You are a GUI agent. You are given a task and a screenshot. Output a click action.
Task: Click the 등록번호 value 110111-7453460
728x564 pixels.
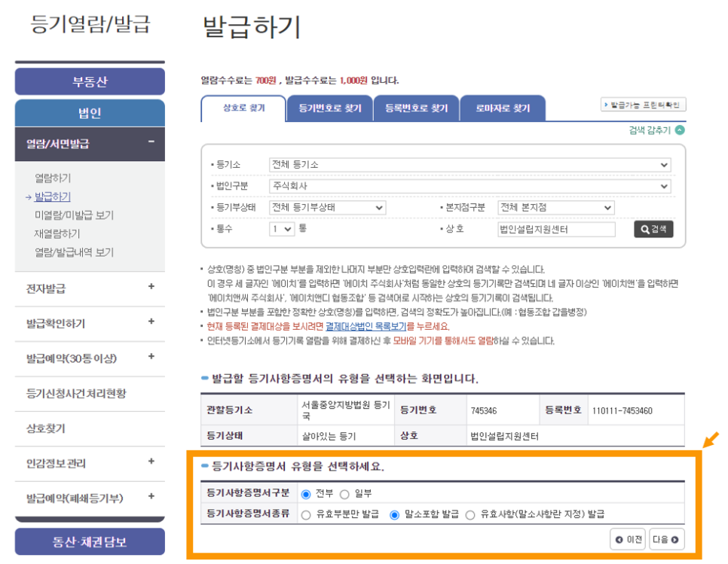pos(622,411)
